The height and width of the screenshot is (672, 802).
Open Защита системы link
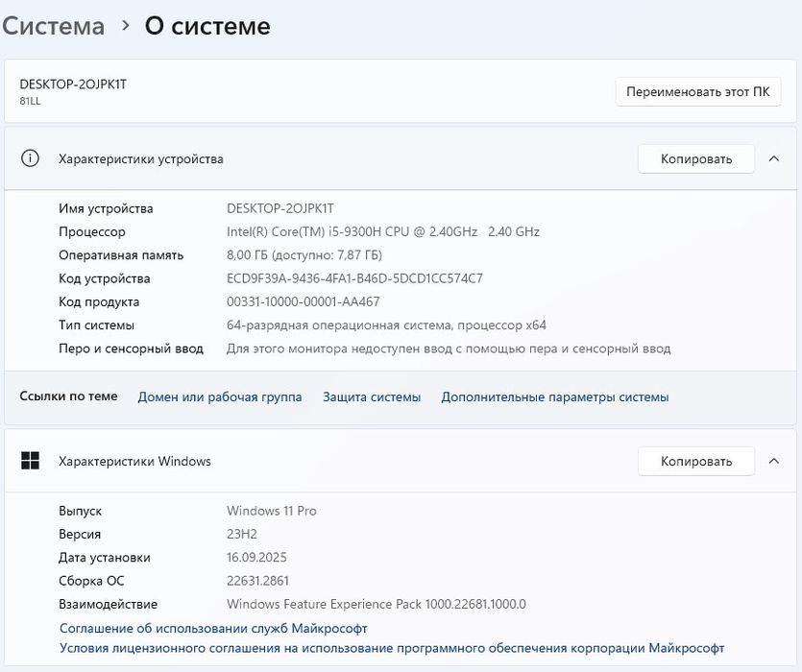[372, 396]
